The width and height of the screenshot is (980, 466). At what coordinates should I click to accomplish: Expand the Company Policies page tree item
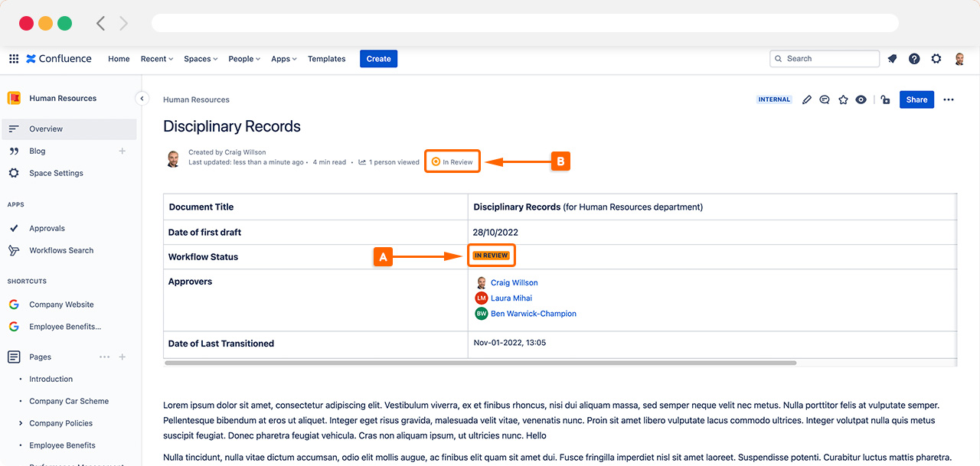(21, 422)
